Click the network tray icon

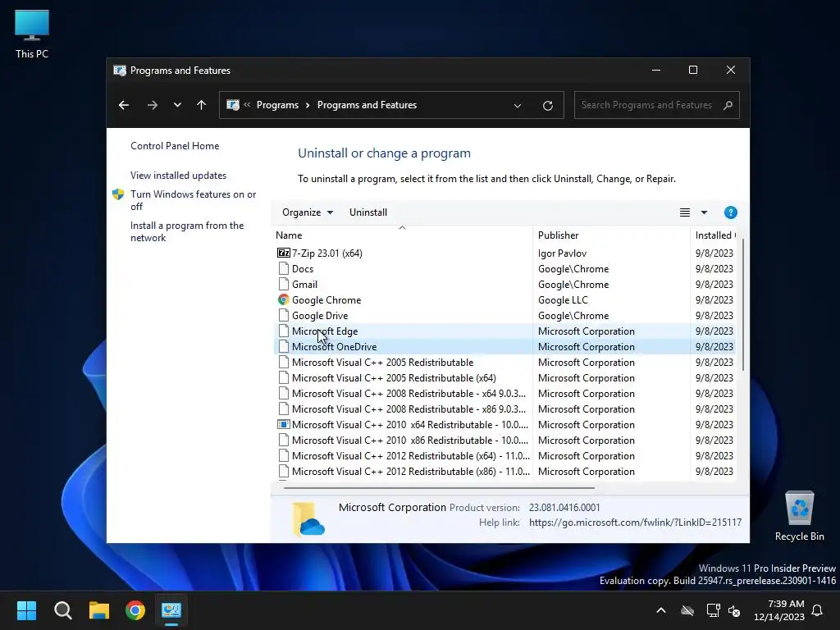(x=713, y=610)
